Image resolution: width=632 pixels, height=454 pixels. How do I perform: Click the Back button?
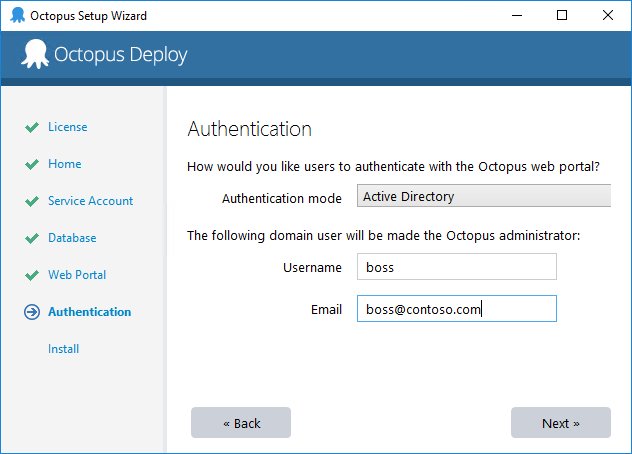[x=241, y=423]
